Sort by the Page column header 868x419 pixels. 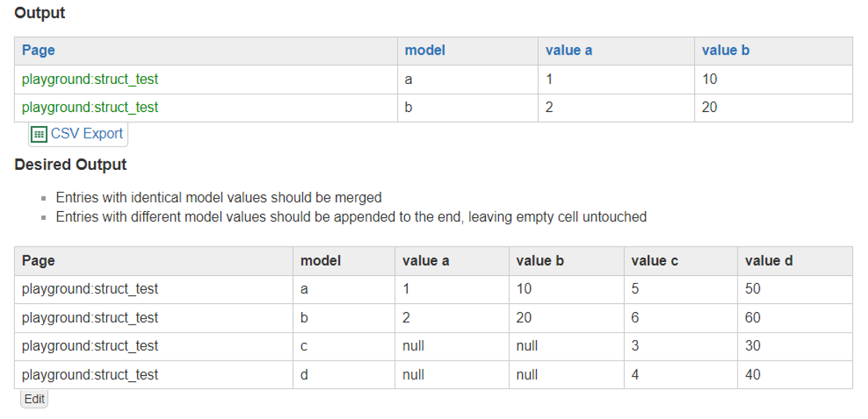[x=38, y=51]
